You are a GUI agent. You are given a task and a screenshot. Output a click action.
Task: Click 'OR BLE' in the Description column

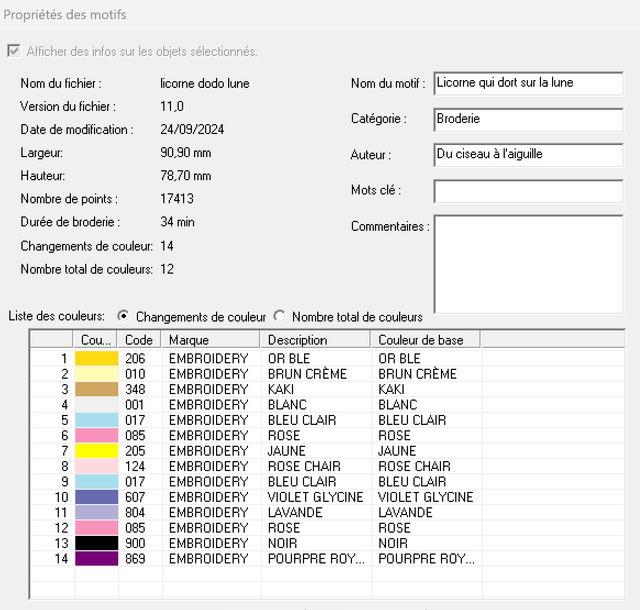[289, 358]
